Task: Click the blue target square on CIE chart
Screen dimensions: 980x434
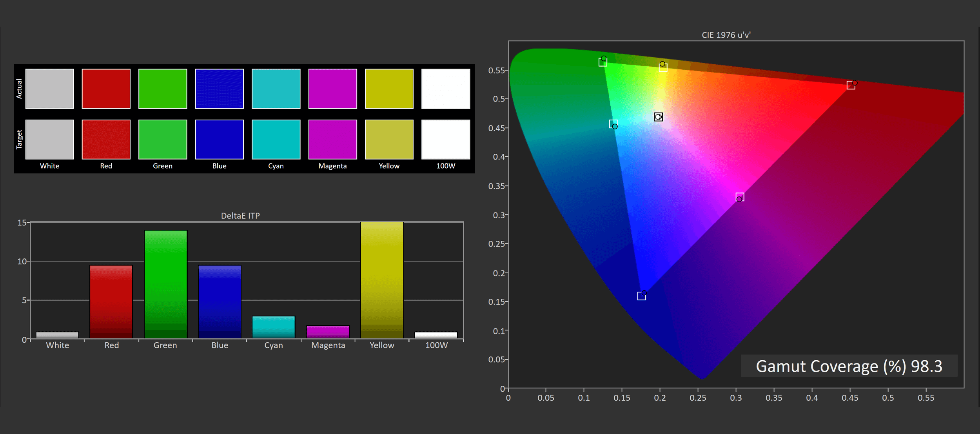Action: 641,296
